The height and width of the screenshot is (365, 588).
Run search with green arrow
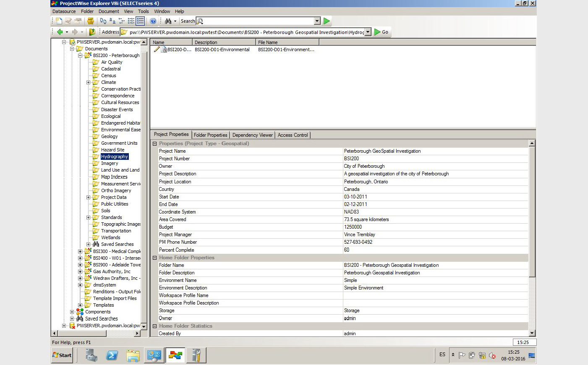(x=327, y=21)
